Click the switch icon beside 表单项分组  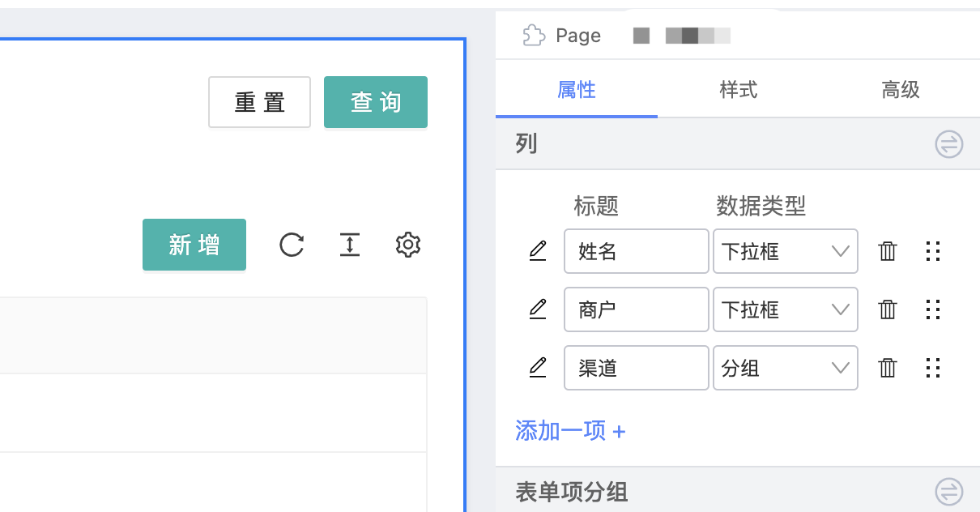(949, 492)
